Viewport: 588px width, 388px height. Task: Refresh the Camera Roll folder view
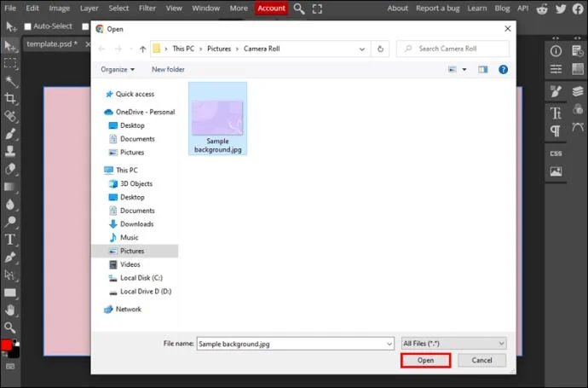[x=380, y=49]
